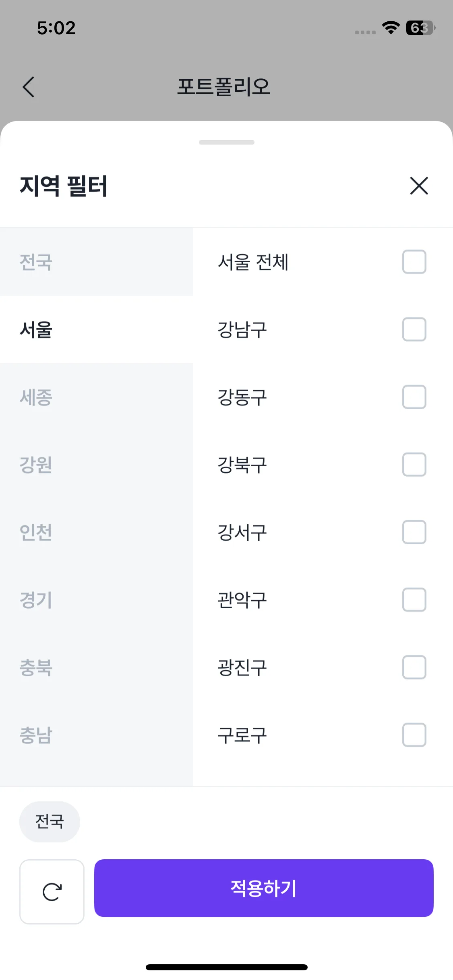The image size is (453, 980).
Task: Show districts for 경기
Action: coord(96,600)
